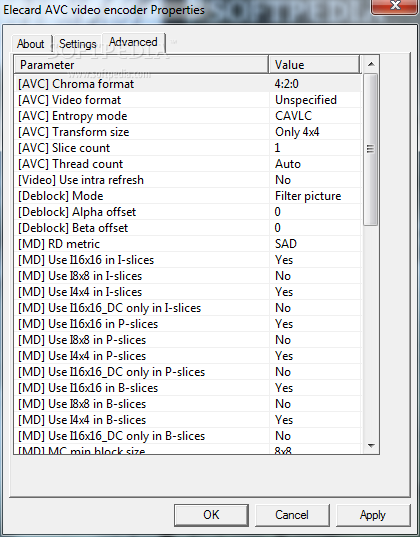Screen dimensions: 420x537
Task: Cancel the properties dialog
Action: [x=292, y=515]
